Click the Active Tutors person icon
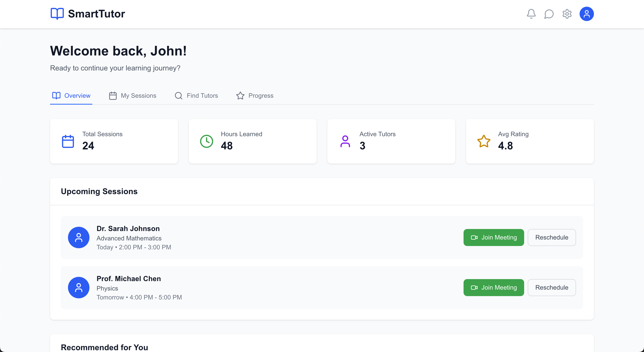This screenshot has height=352, width=644. click(x=345, y=141)
